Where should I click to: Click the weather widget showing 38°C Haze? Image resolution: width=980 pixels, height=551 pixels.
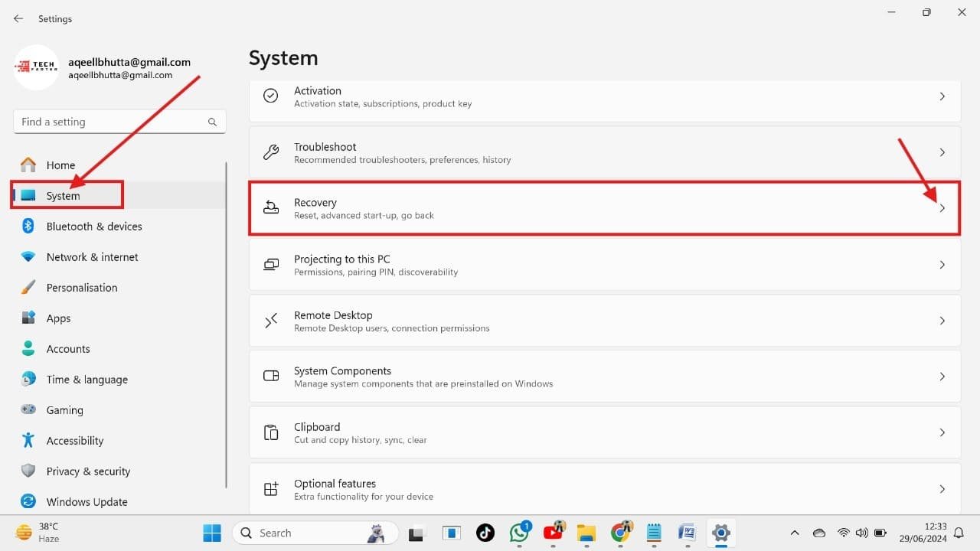pyautogui.click(x=34, y=532)
